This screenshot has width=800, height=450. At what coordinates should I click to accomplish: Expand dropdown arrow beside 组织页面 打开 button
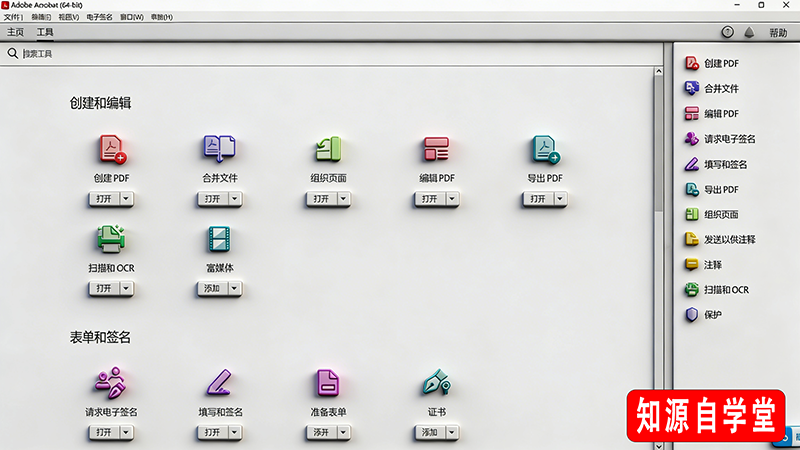coord(343,198)
